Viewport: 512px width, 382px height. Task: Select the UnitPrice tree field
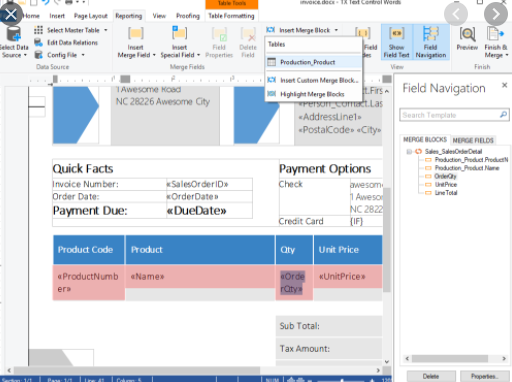(x=446, y=185)
